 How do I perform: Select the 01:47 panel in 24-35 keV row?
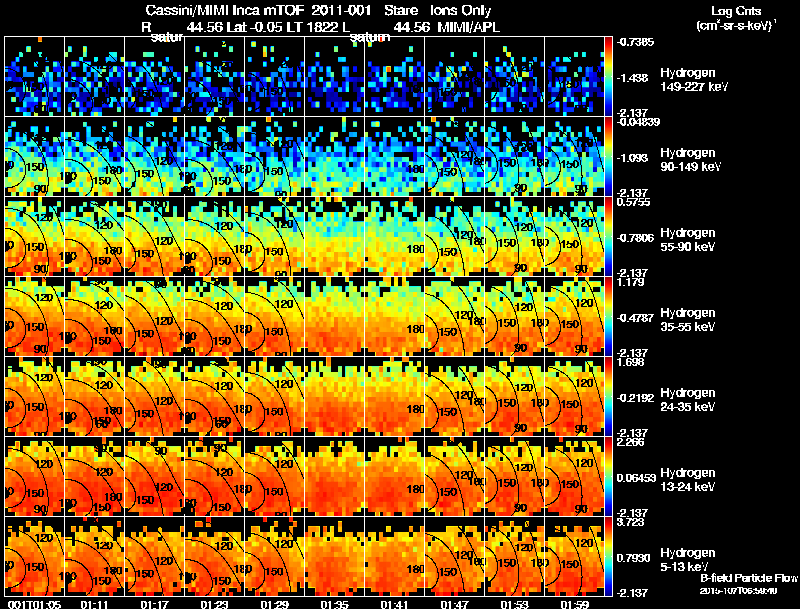click(455, 396)
